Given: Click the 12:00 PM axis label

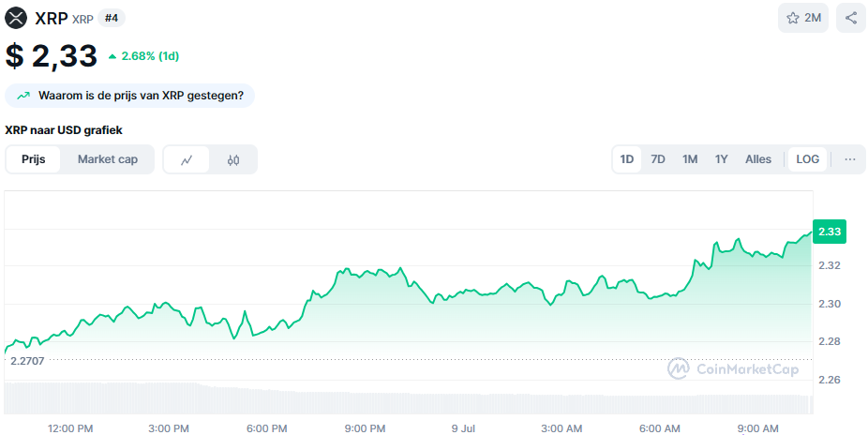Looking at the screenshot, I should tap(70, 428).
